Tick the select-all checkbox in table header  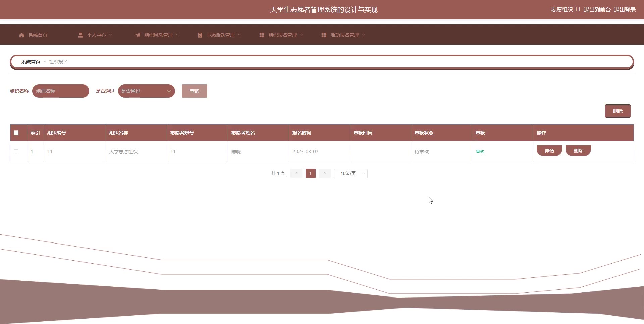coord(16,133)
